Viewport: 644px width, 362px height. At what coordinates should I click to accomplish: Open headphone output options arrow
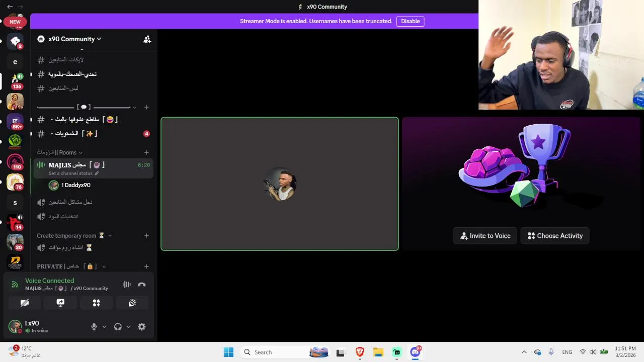pyautogui.click(x=128, y=327)
